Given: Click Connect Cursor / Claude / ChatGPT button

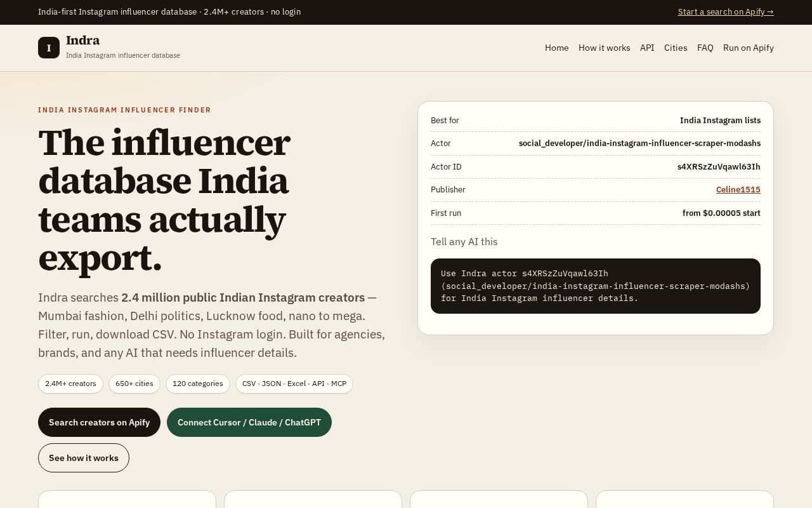Looking at the screenshot, I should point(249,422).
